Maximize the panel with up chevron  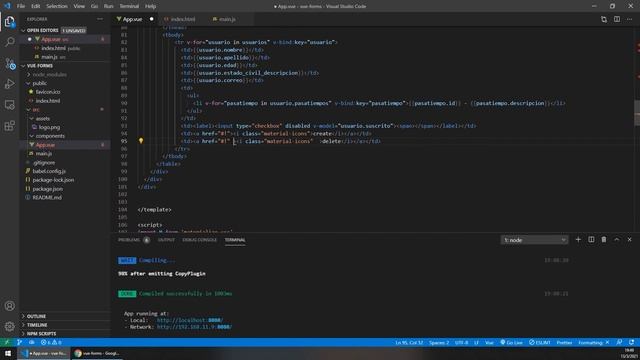[617, 240]
